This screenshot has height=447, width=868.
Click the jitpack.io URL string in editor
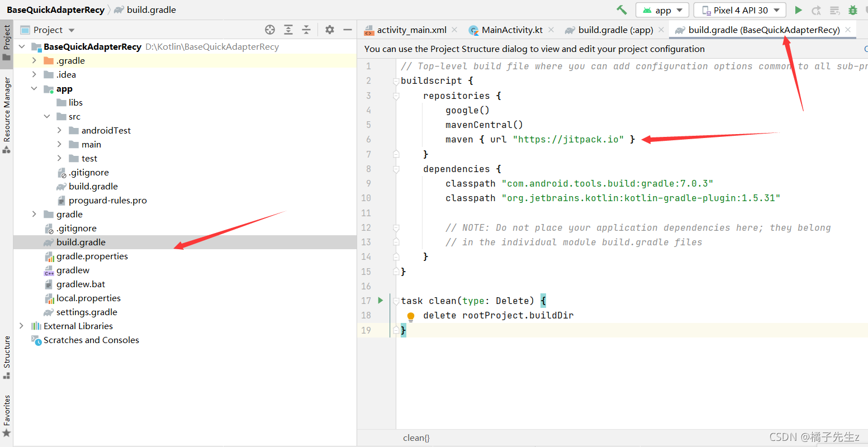(x=568, y=139)
